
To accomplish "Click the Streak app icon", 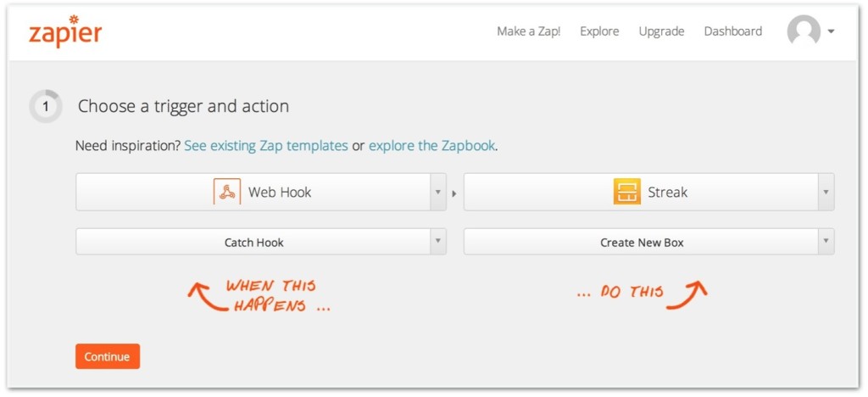I will coord(626,192).
